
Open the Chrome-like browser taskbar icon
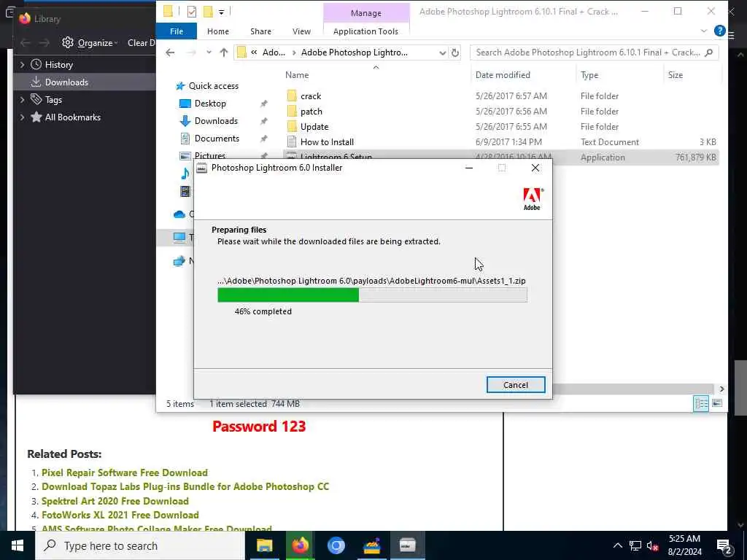pyautogui.click(x=336, y=545)
